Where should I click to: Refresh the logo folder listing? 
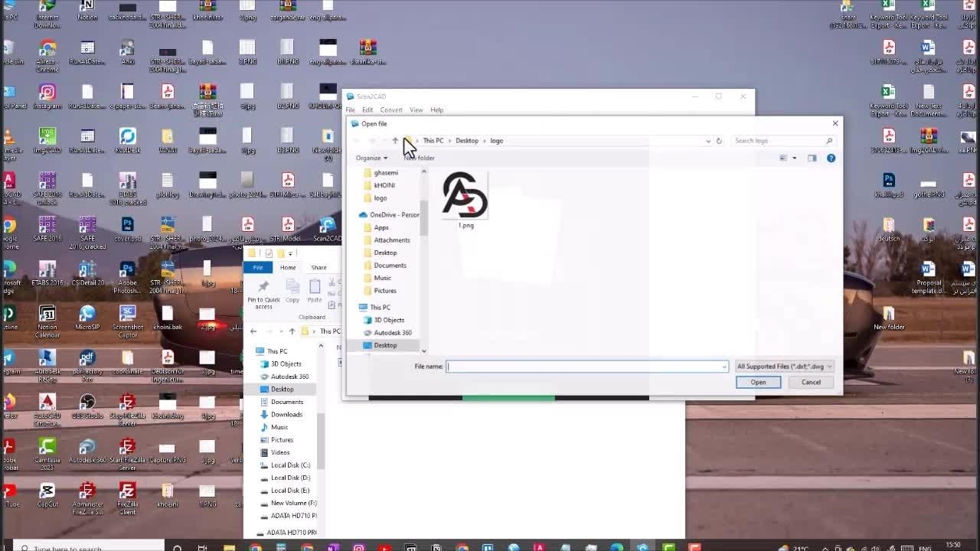pyautogui.click(x=719, y=141)
